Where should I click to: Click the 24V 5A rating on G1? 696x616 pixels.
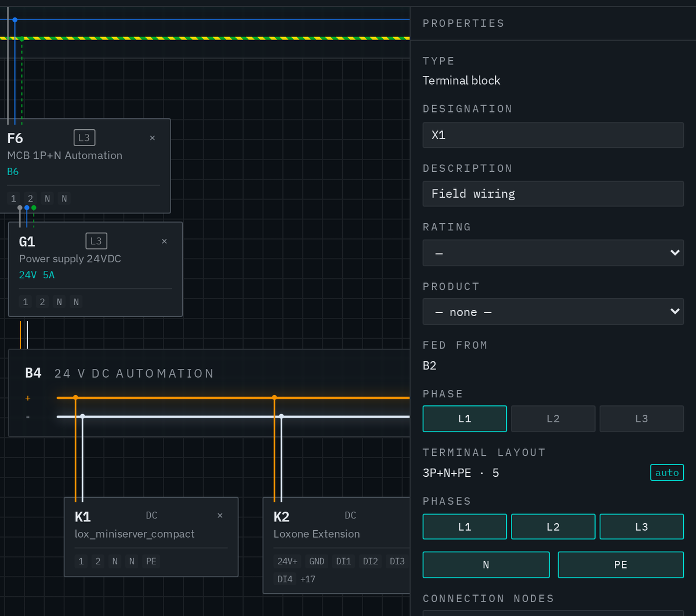(37, 275)
